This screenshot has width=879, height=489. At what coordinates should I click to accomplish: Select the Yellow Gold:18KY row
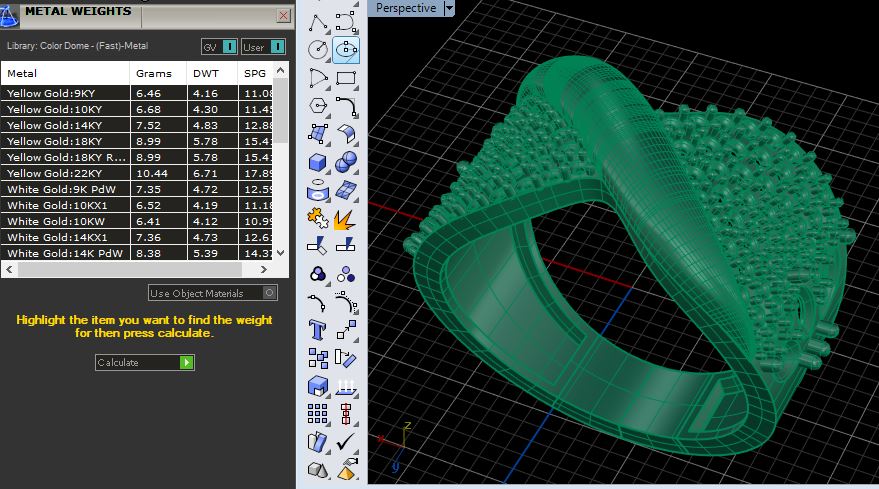(137, 141)
